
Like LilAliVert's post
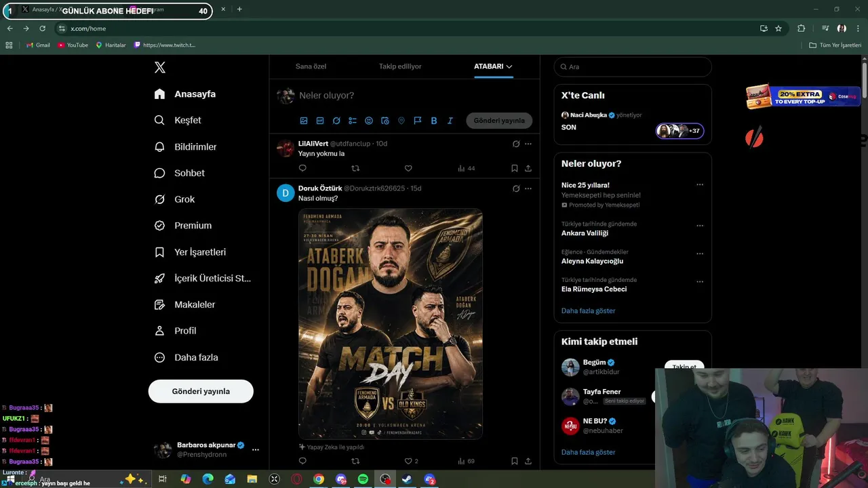tap(408, 168)
